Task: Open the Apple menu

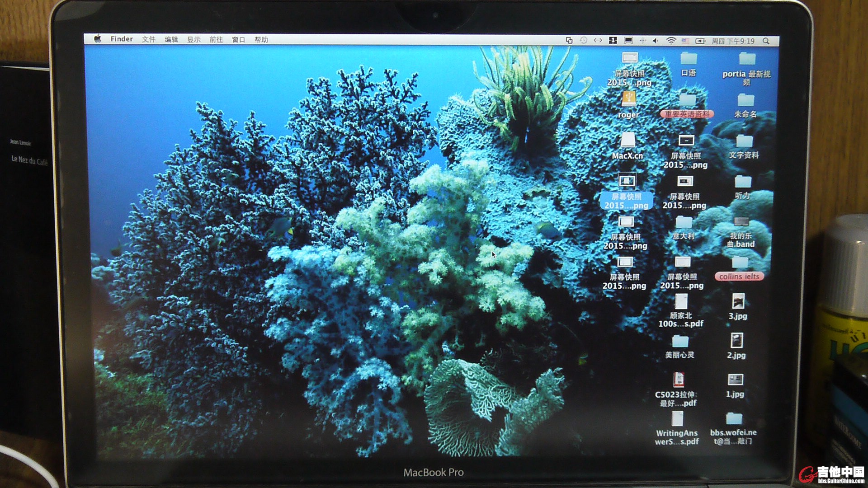Action: coord(97,39)
